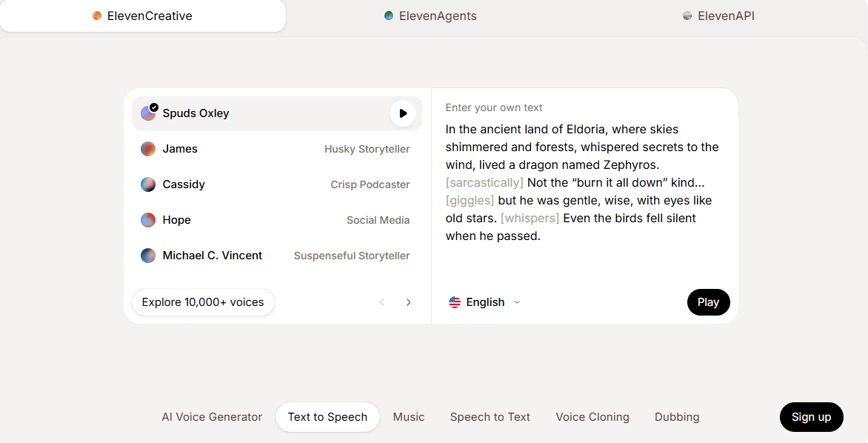Click the gray ElevenAPI orb icon
Screen dimensions: 868x443
[x=687, y=16]
